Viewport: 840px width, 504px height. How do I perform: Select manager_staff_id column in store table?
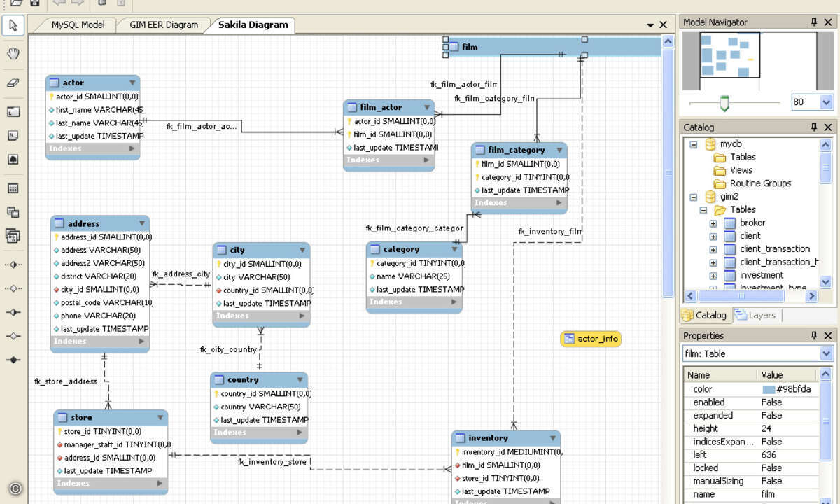click(x=113, y=444)
